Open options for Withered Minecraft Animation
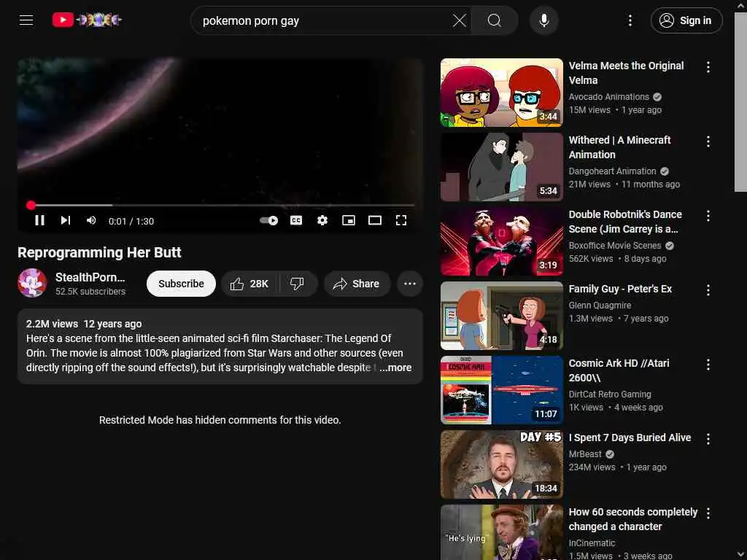This screenshot has width=747, height=560. click(x=708, y=141)
